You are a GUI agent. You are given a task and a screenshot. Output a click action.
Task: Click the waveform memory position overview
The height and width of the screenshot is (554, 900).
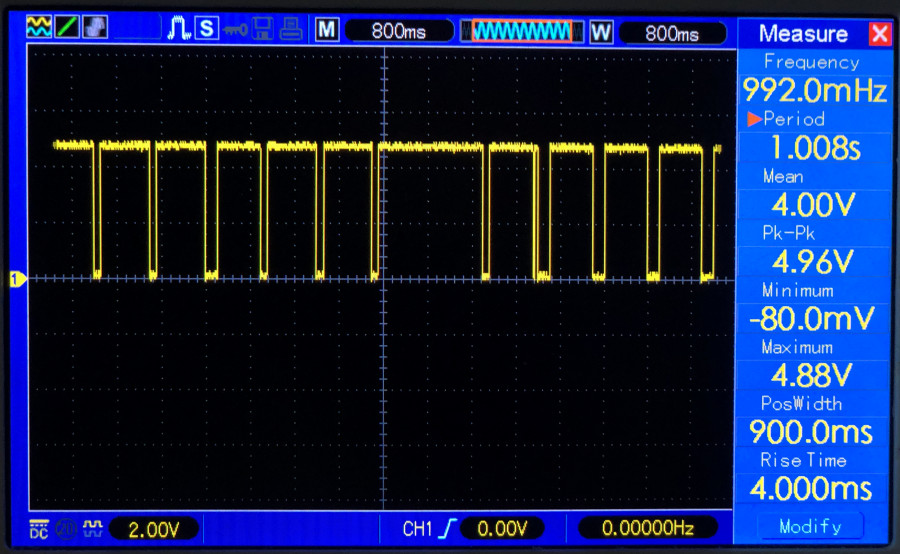click(522, 32)
